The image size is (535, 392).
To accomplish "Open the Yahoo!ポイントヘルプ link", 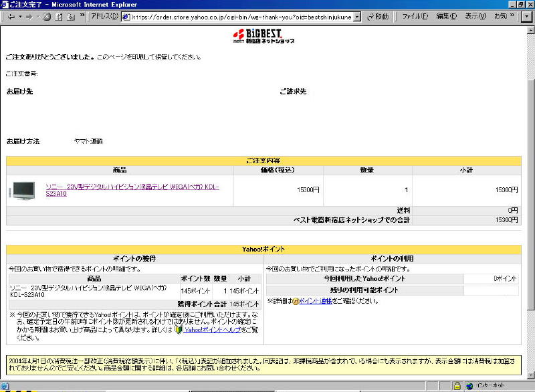I will coord(208,330).
